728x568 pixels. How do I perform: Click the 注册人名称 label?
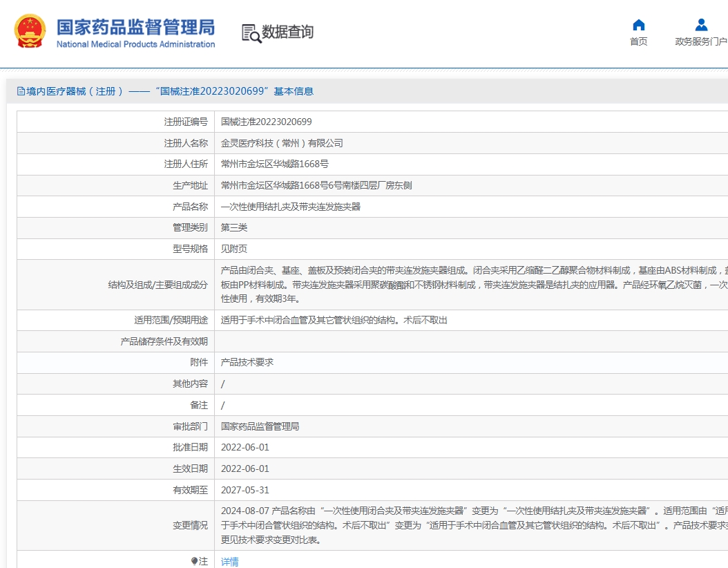pos(186,143)
